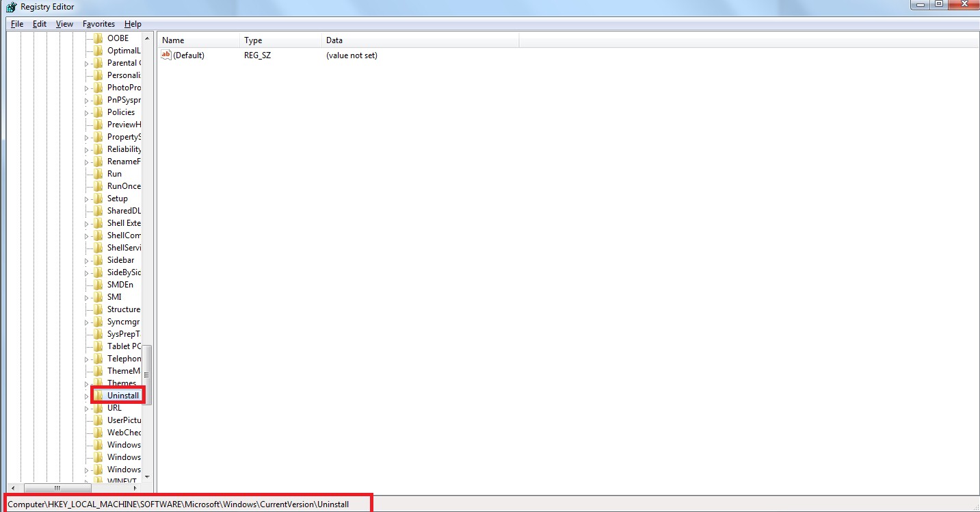Expand the Reliability key arrow
Viewport: 980px width, 512px height.
(87, 150)
